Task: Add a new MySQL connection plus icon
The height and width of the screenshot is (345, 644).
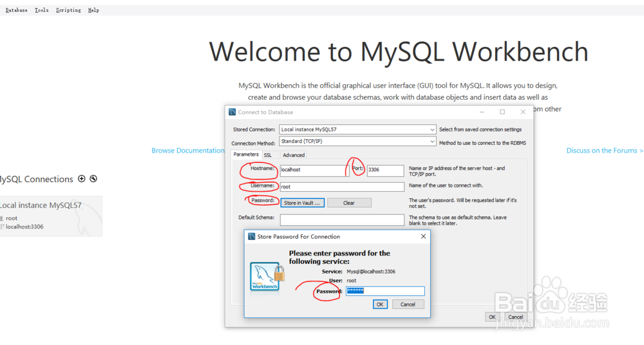Action: coord(82,179)
